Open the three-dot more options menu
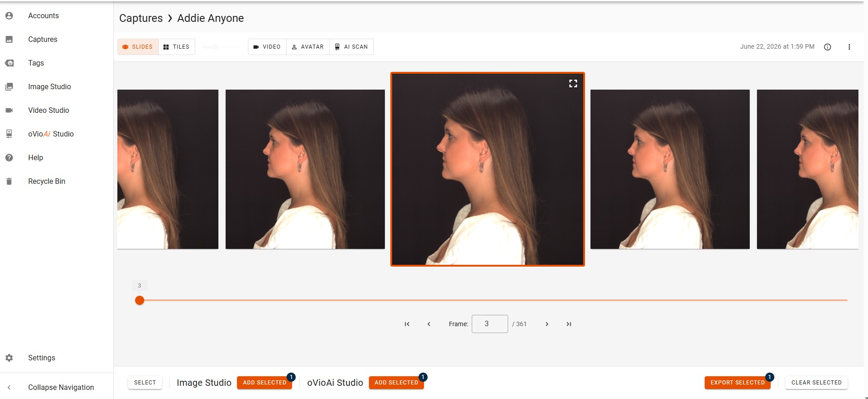868x399 pixels. pyautogui.click(x=849, y=47)
